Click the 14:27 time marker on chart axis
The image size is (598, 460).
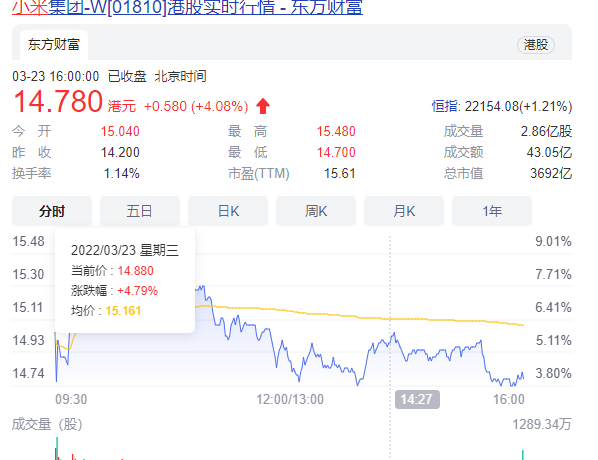tap(417, 399)
